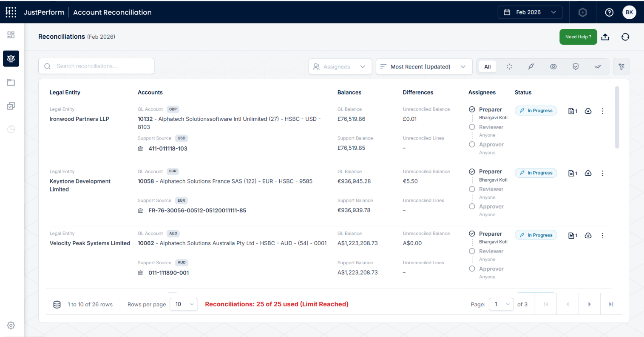Download the Ironwood Partners LLP reconciliation

[588, 111]
